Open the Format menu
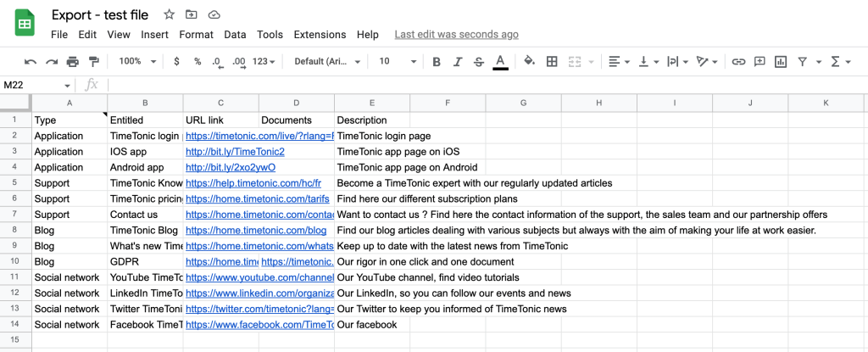 click(196, 35)
